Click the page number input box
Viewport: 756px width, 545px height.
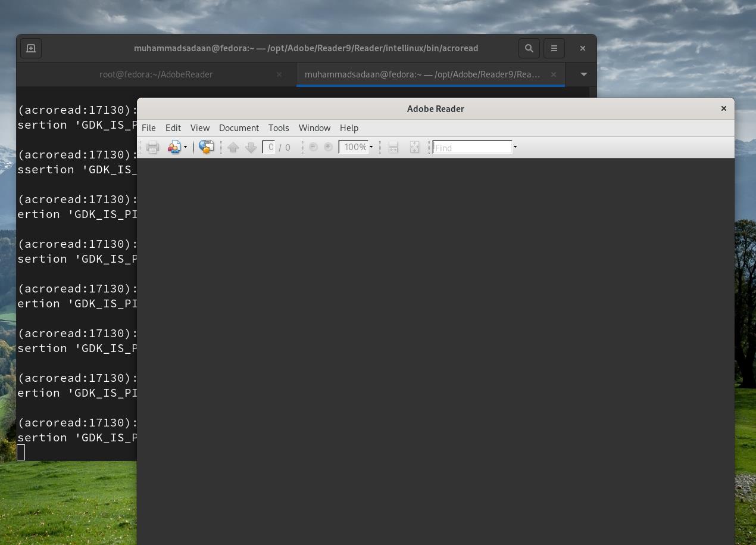[x=269, y=147]
